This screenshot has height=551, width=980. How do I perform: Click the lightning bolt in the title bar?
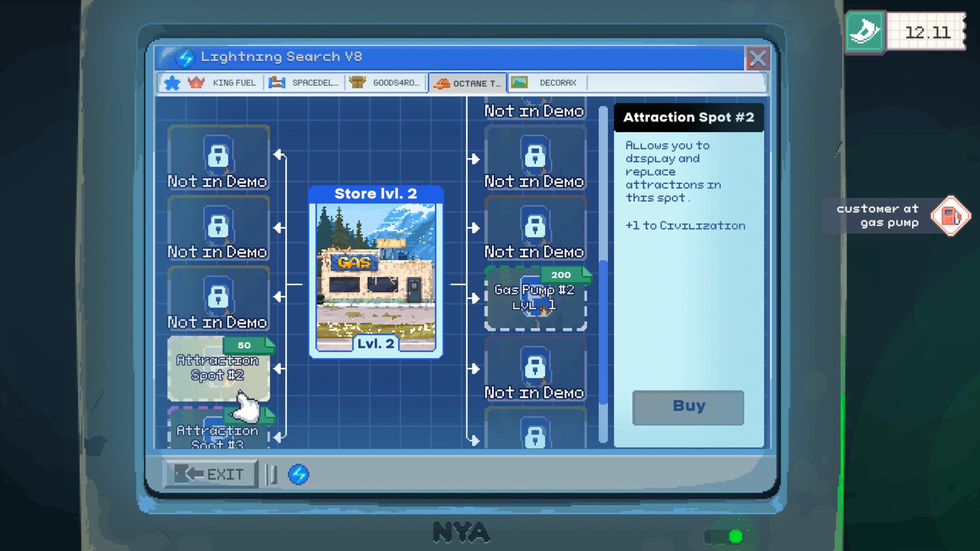[187, 58]
